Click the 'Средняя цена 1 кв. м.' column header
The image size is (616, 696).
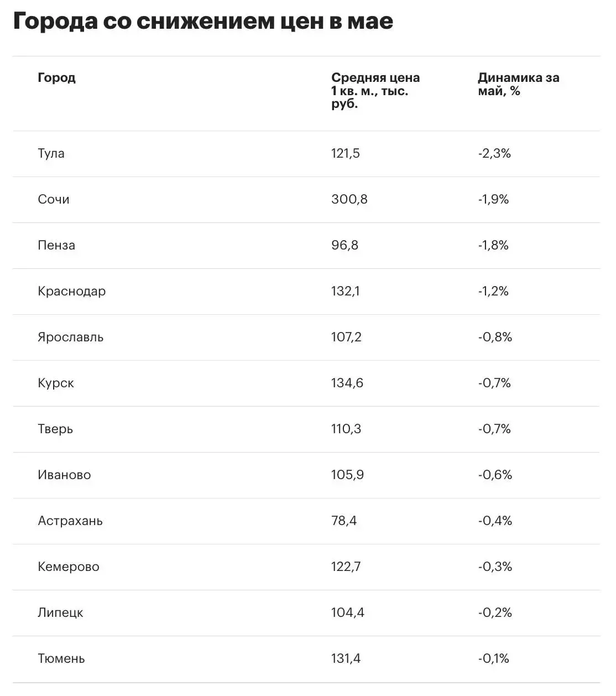coord(375,91)
